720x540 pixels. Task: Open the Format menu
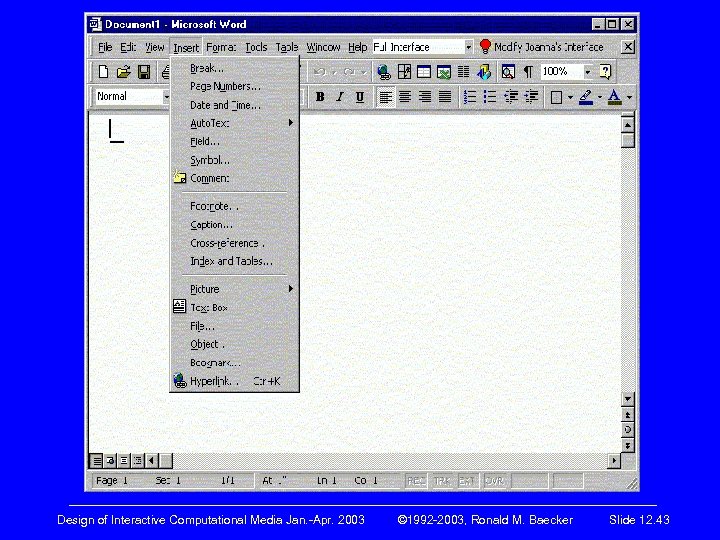click(x=221, y=47)
